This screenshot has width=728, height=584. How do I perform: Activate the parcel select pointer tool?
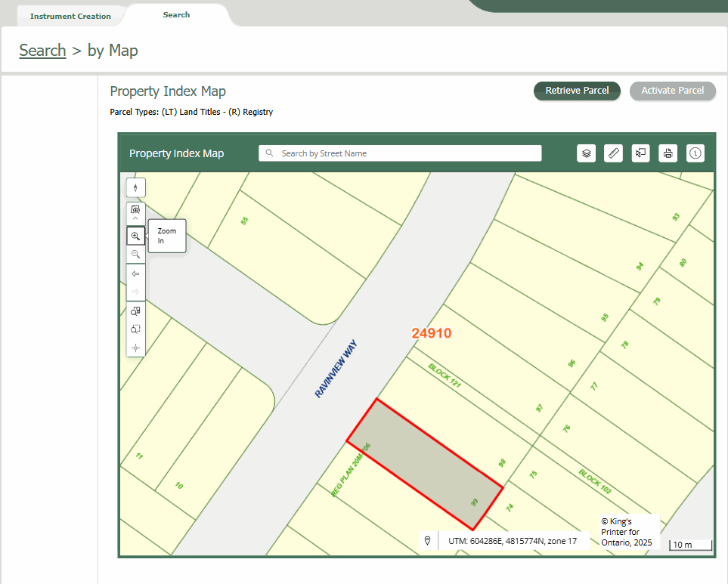(x=641, y=153)
